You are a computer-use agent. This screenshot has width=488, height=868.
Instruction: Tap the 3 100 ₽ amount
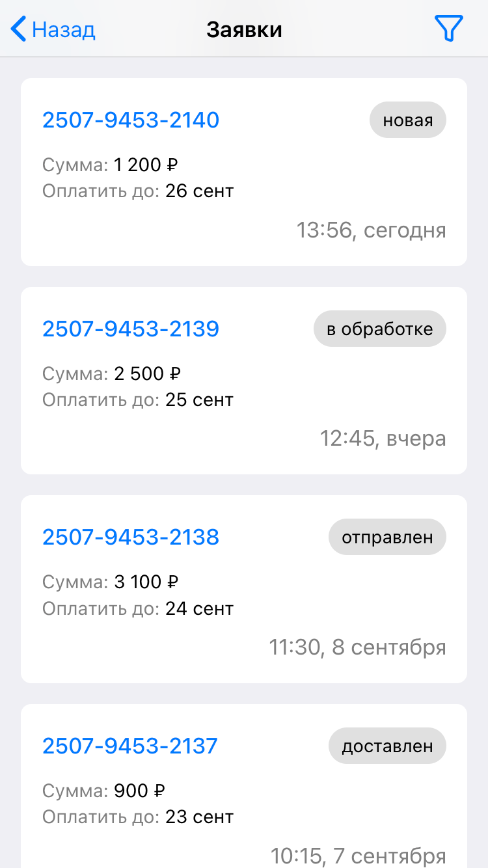[146, 582]
